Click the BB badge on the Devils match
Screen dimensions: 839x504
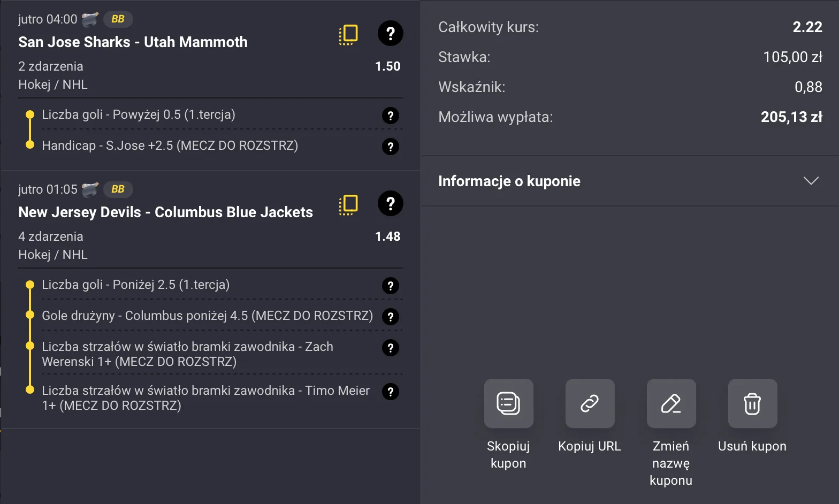coord(118,189)
